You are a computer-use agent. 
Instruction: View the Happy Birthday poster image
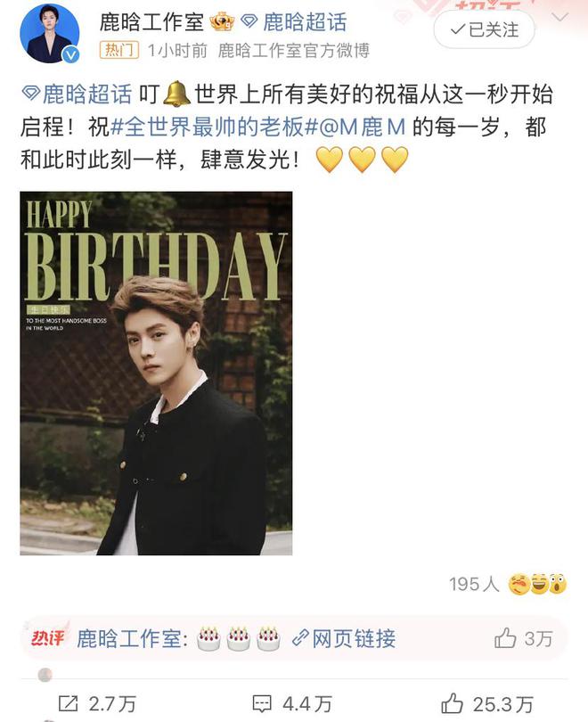point(156,373)
